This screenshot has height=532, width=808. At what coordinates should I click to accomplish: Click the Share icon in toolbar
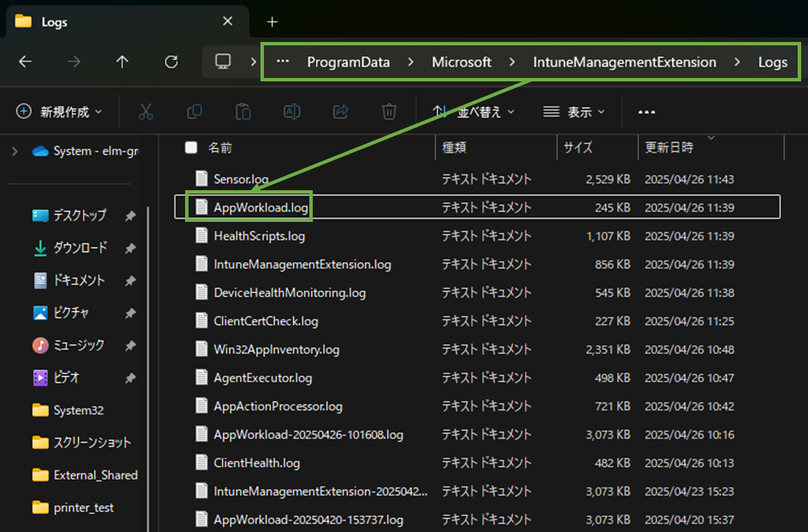[341, 111]
